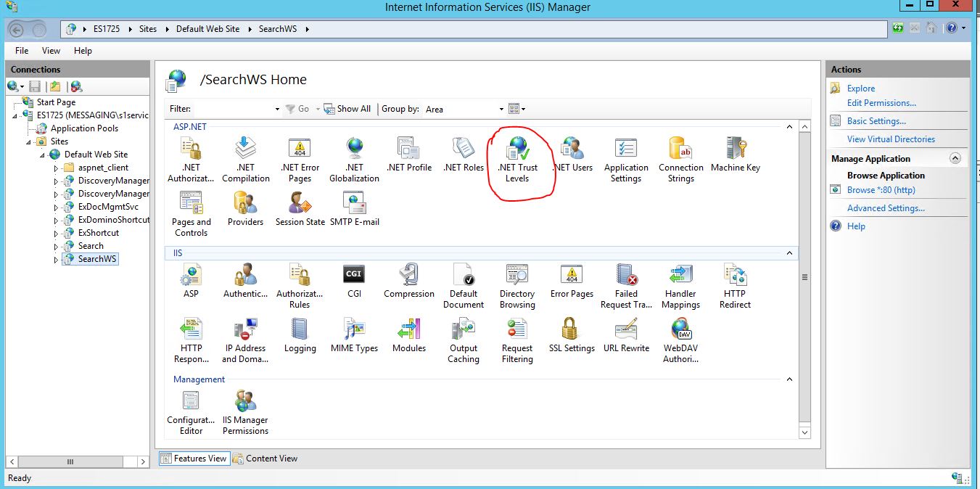Open the IIS Manager Permissions feature

[244, 408]
